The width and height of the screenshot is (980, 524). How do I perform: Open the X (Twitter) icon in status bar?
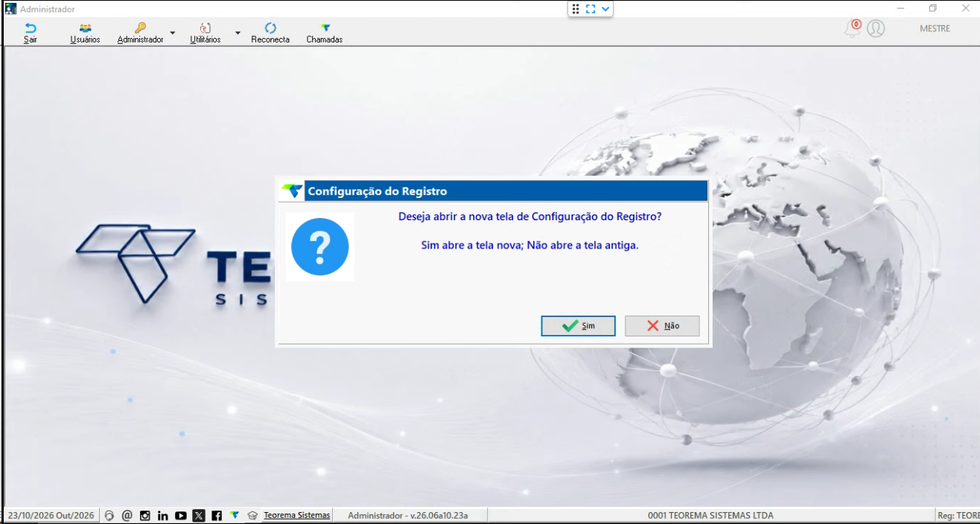point(199,515)
